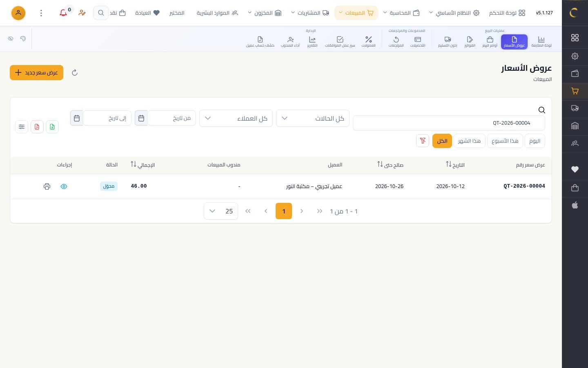View quotation QT-2026-00004 with eye icon
Viewport: 588px width, 368px height.
[x=64, y=186]
